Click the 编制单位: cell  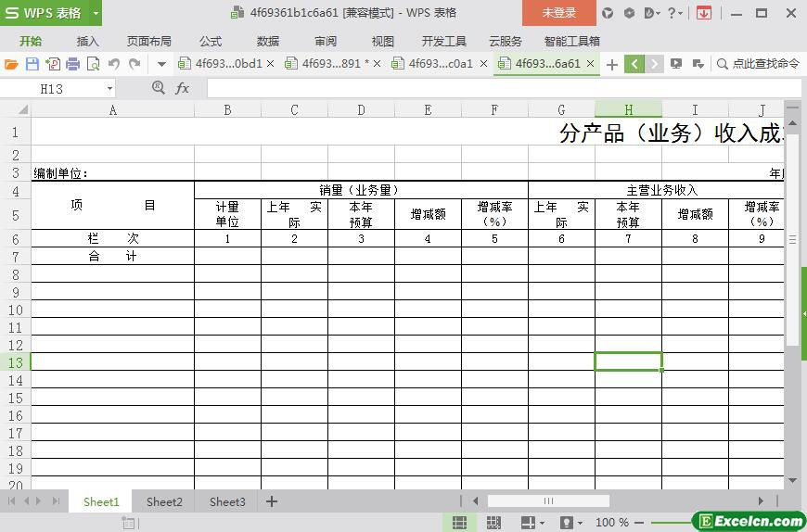click(113, 173)
